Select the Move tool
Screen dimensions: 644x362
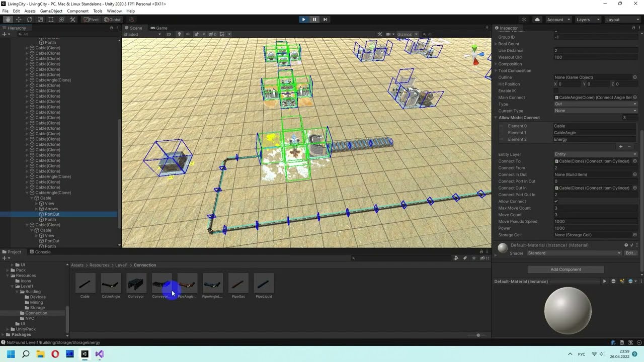[x=19, y=20]
